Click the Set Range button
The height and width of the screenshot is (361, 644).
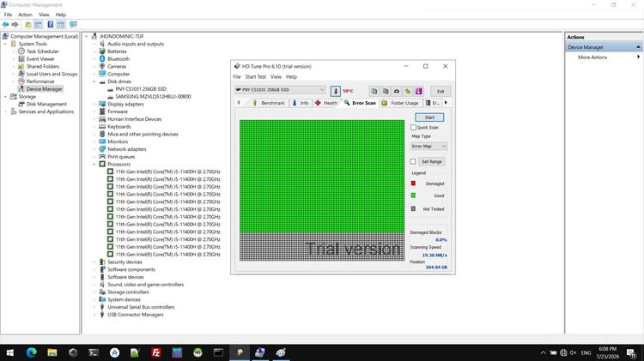tap(432, 161)
